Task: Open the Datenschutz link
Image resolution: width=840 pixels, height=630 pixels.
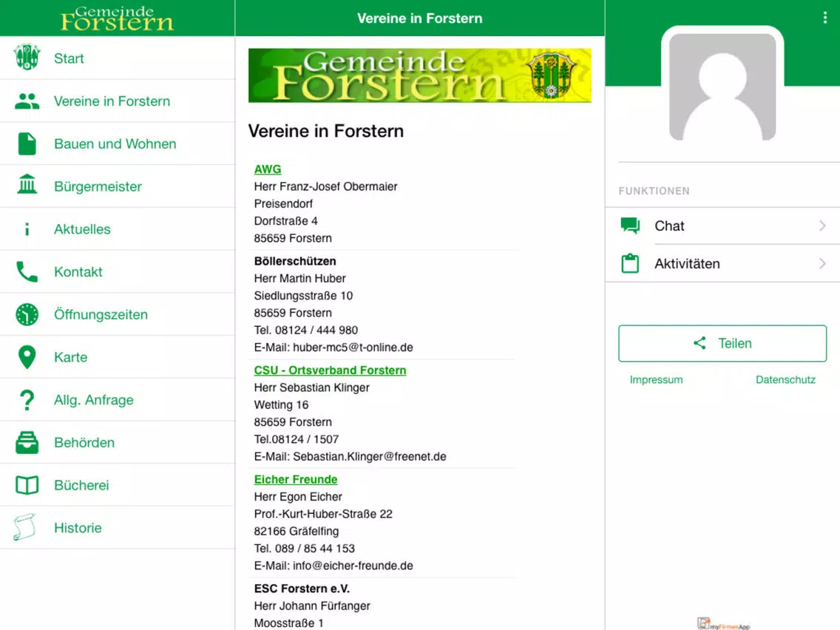Action: (785, 380)
